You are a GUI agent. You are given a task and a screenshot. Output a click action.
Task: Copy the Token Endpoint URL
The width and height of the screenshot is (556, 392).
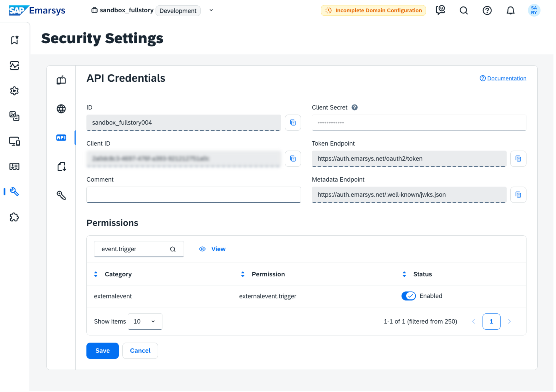518,159
